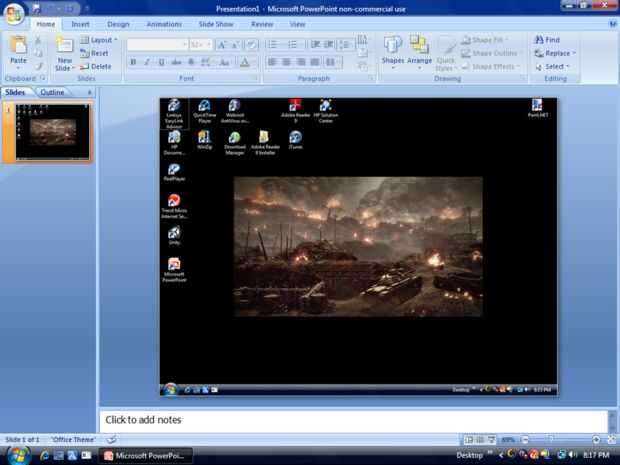This screenshot has width=620, height=465.
Task: Toggle bold formatting
Action: pos(133,62)
